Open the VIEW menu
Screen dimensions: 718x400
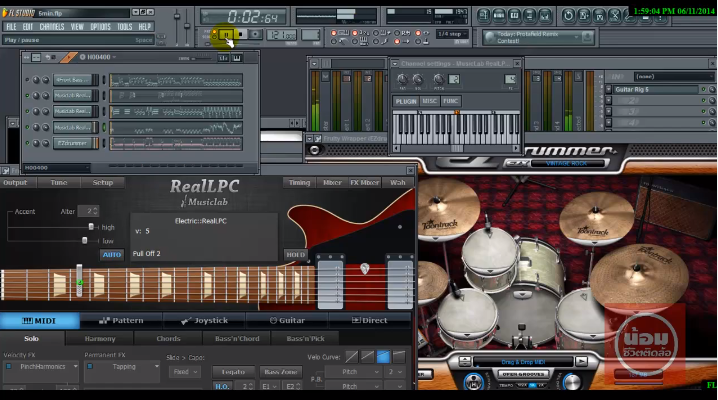[x=77, y=27]
